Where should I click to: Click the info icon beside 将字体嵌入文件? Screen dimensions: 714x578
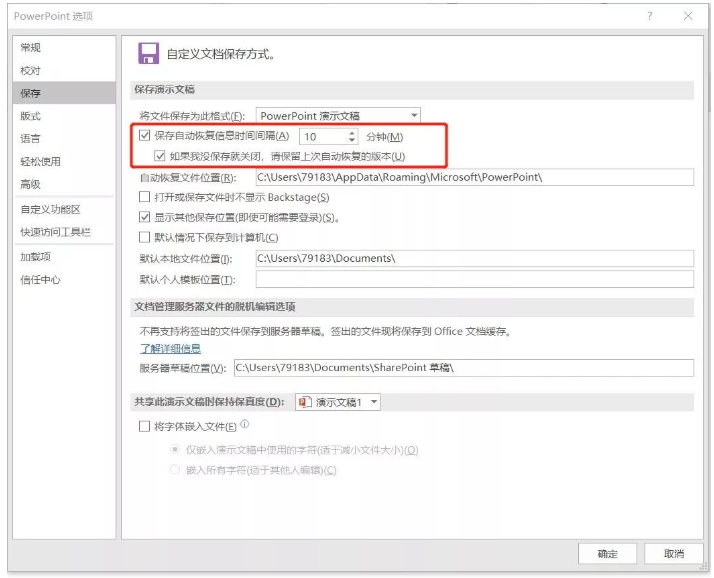click(x=245, y=424)
